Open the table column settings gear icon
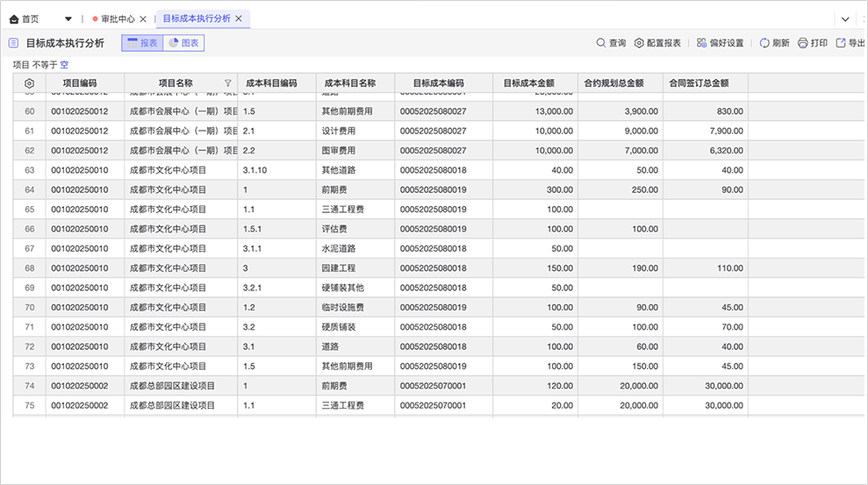 (29, 83)
